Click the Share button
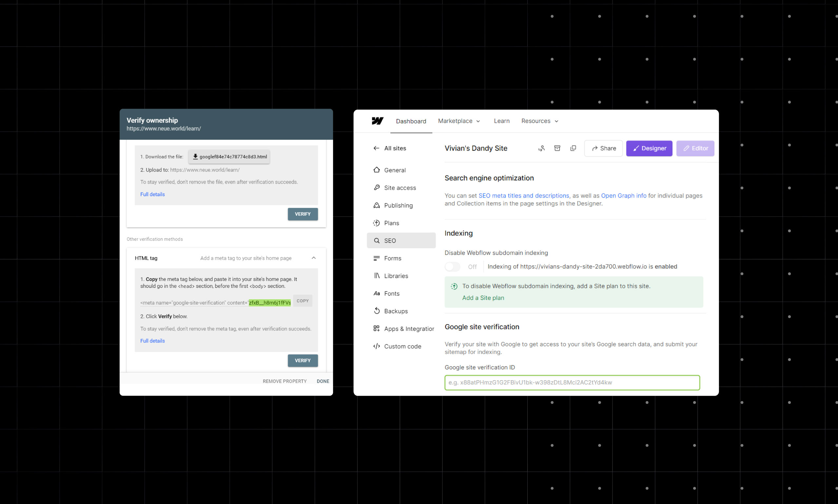 coord(603,148)
